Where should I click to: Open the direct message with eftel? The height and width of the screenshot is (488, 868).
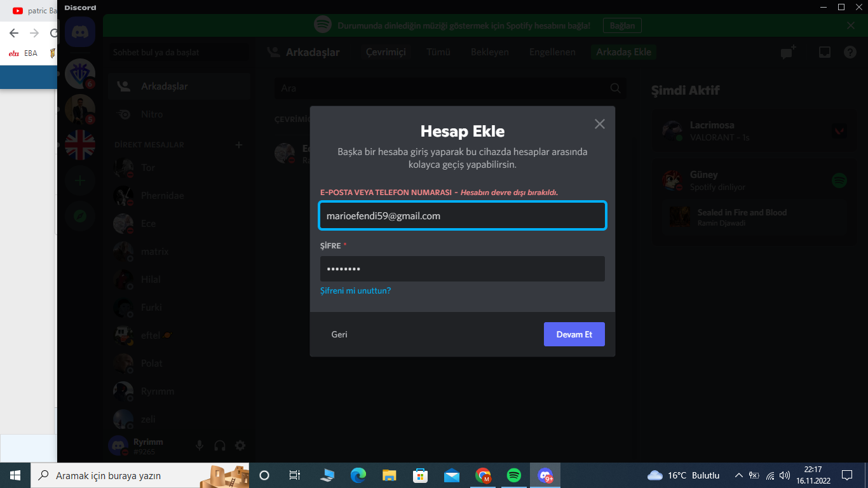click(x=179, y=335)
